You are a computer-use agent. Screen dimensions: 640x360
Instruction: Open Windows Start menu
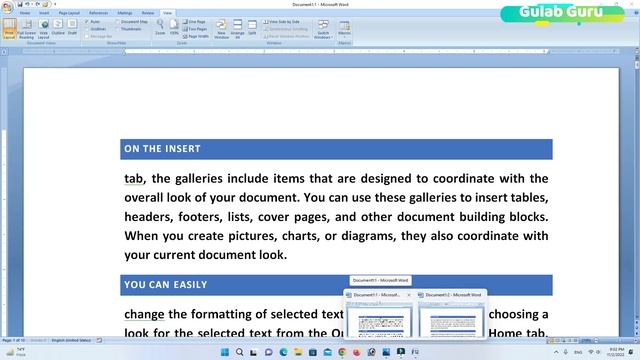pos(224,352)
